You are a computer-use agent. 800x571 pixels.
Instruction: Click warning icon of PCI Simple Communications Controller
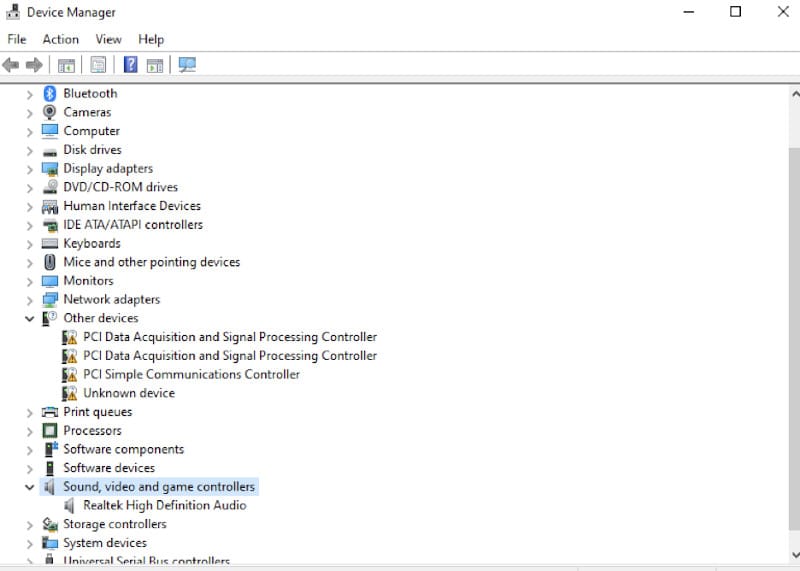coord(69,375)
